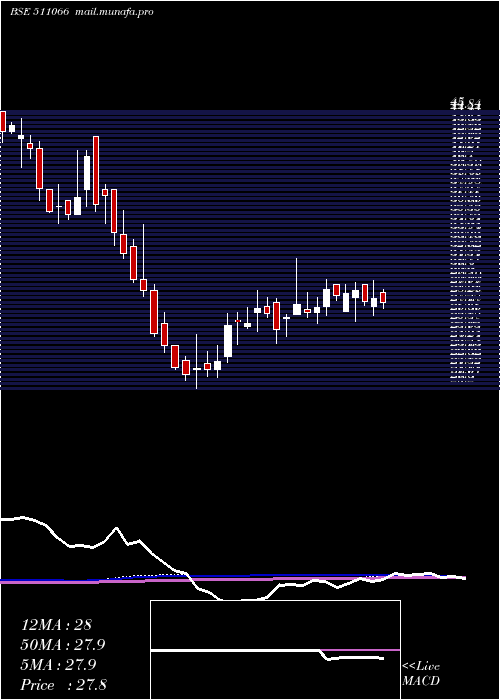The image size is (500, 700).
Task: Click the last red candlestick on the chart
Action: [383, 297]
